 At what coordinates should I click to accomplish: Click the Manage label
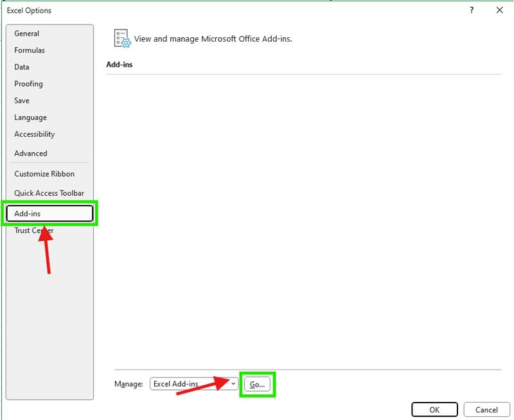click(128, 384)
